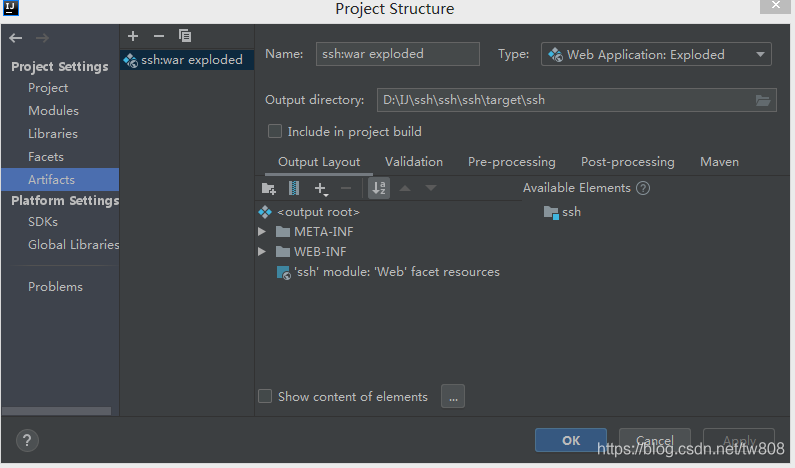The height and width of the screenshot is (468, 795).
Task: Switch to the Validation tab
Action: point(414,162)
